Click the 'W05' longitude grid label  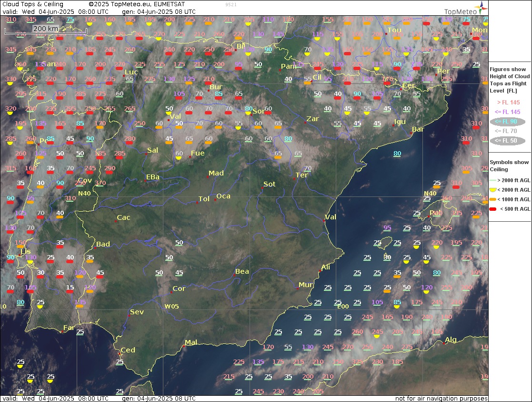coord(171,306)
